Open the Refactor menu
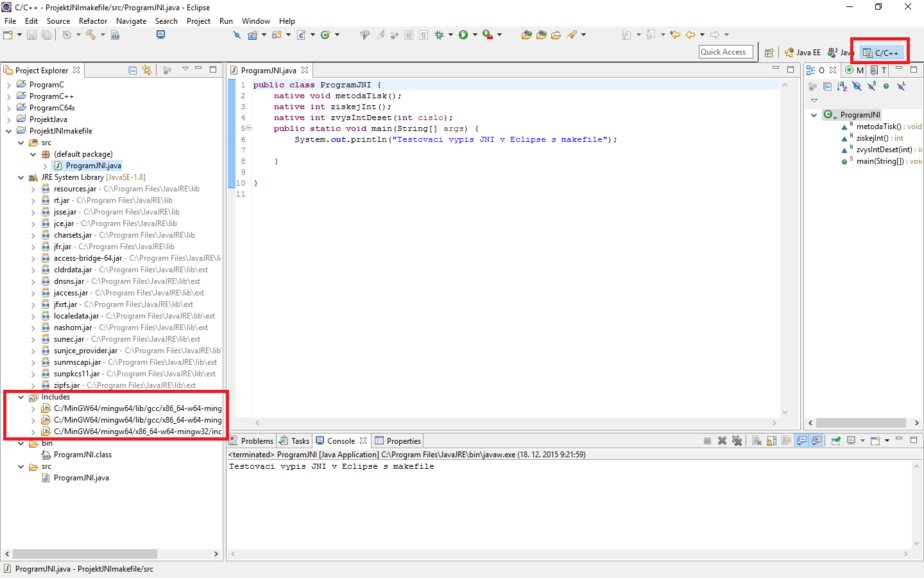The height and width of the screenshot is (578, 924). [92, 21]
